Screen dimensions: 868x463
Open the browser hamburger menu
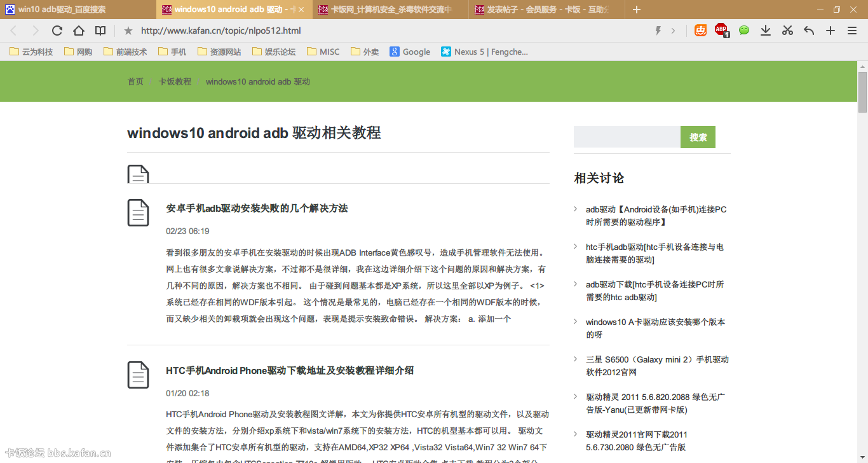click(x=852, y=31)
